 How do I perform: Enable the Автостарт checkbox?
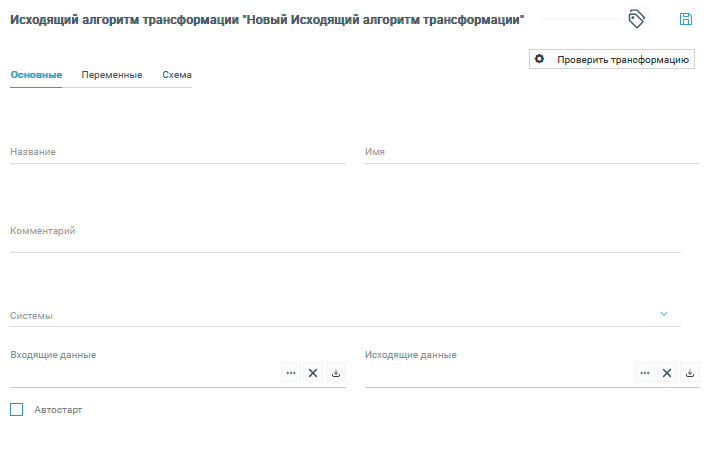pos(16,409)
